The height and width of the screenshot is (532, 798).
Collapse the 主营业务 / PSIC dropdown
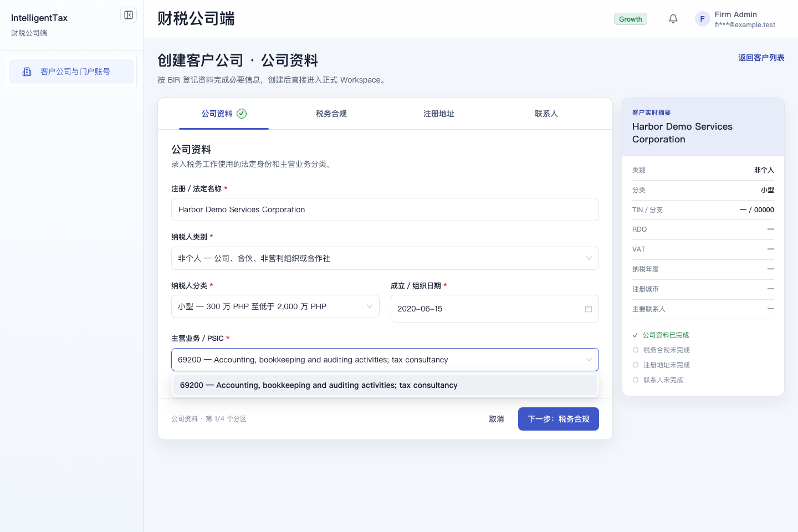[385, 360]
